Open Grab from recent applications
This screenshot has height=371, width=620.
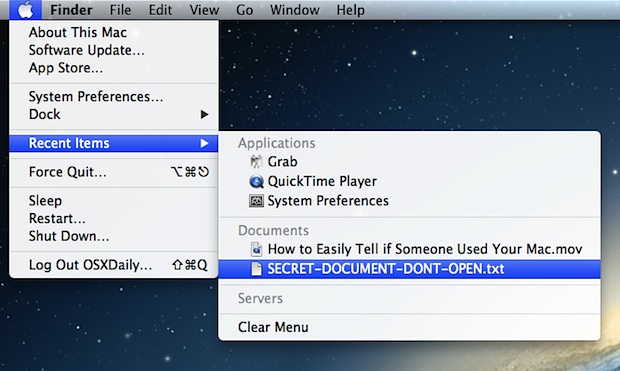pos(409,161)
